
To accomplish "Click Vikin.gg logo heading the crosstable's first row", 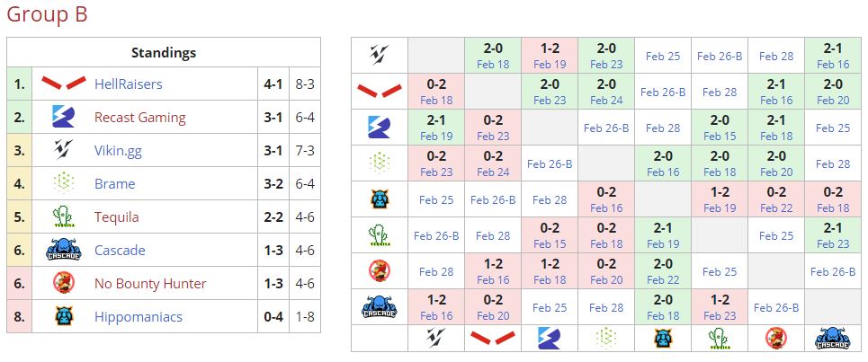I will [x=379, y=56].
